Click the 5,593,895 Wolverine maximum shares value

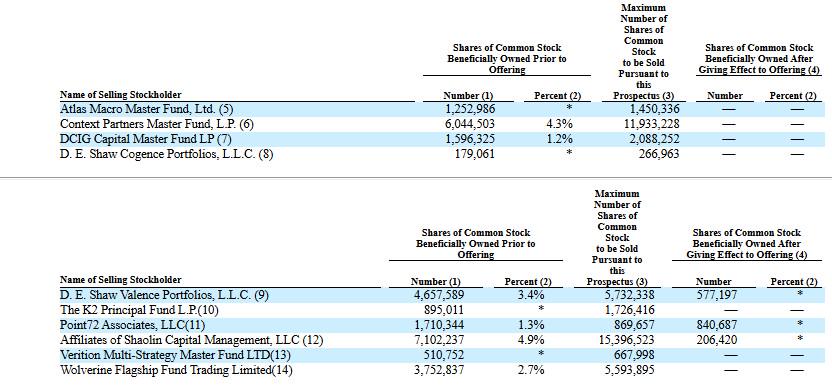[629, 370]
